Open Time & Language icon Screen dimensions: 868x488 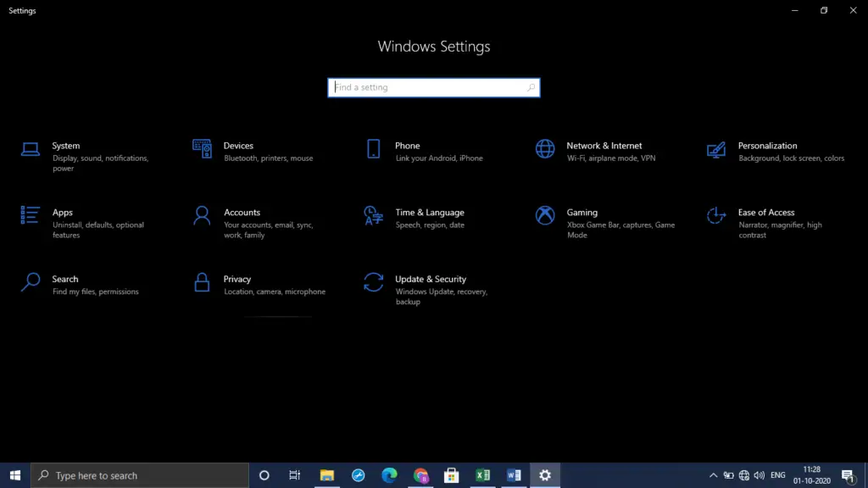click(x=374, y=215)
